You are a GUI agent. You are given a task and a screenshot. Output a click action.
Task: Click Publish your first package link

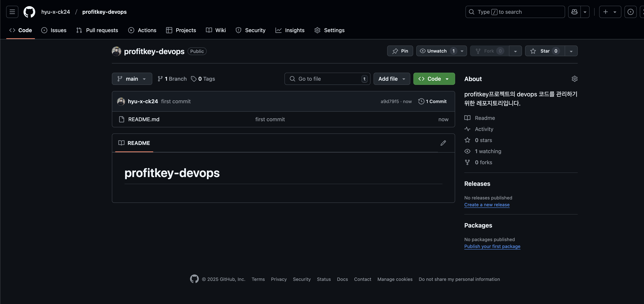[492, 246]
